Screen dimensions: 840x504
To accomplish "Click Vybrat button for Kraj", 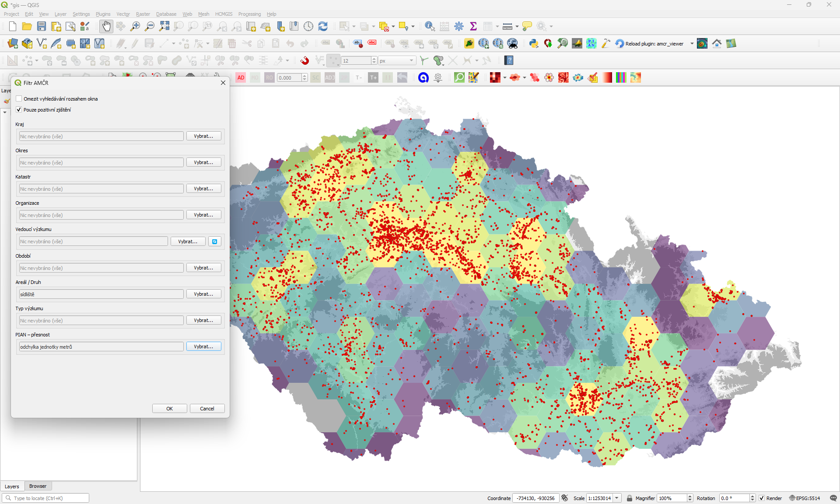I will pos(203,136).
